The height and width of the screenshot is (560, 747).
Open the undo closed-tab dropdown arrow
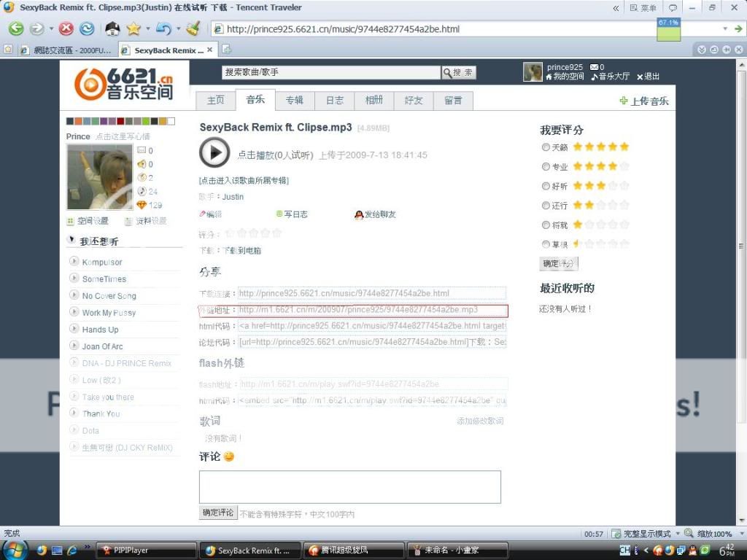coord(177,29)
